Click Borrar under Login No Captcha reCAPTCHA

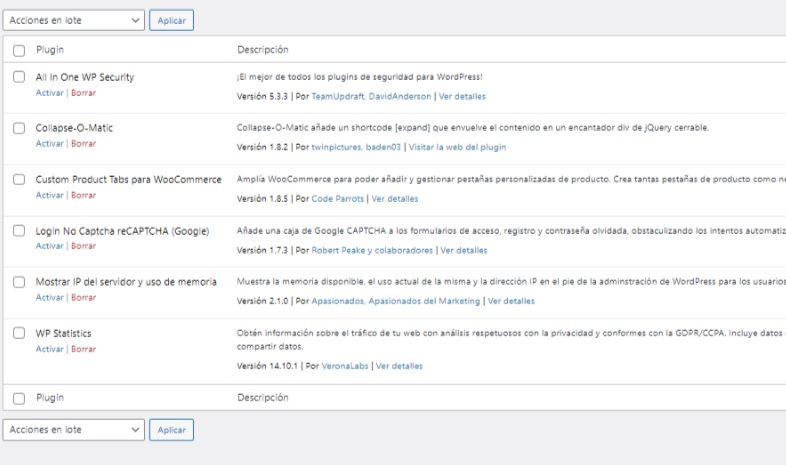click(83, 246)
